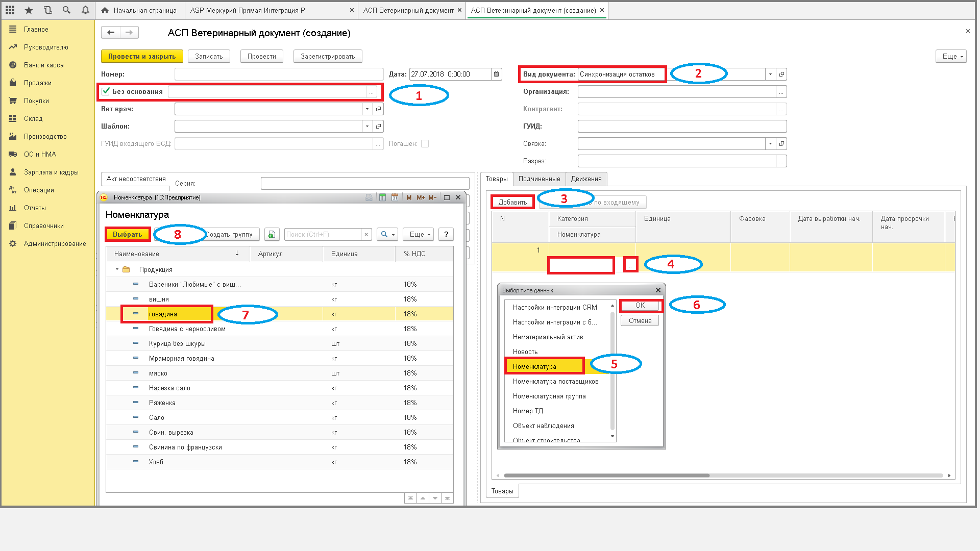Click the Провести и закрыть button
980x551 pixels.
click(142, 56)
